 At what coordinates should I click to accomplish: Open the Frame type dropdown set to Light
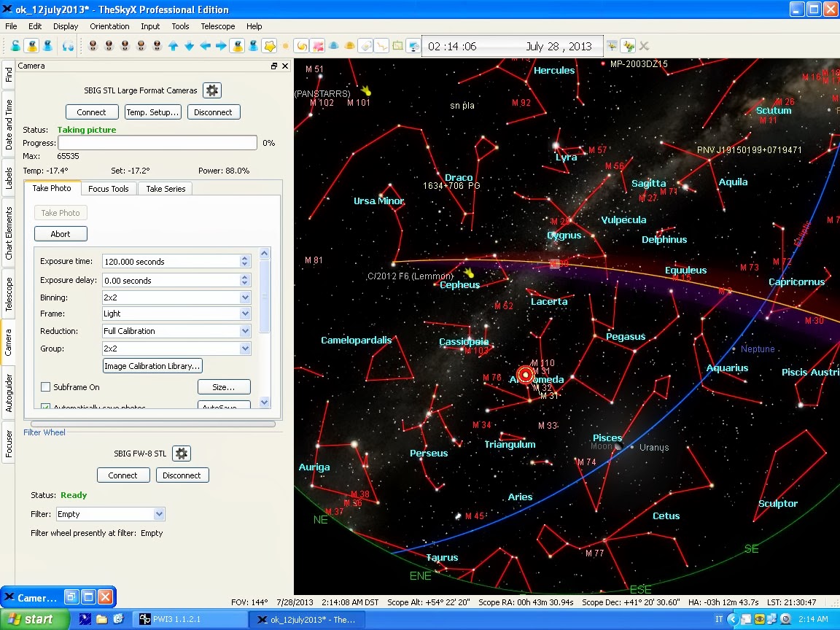click(245, 314)
